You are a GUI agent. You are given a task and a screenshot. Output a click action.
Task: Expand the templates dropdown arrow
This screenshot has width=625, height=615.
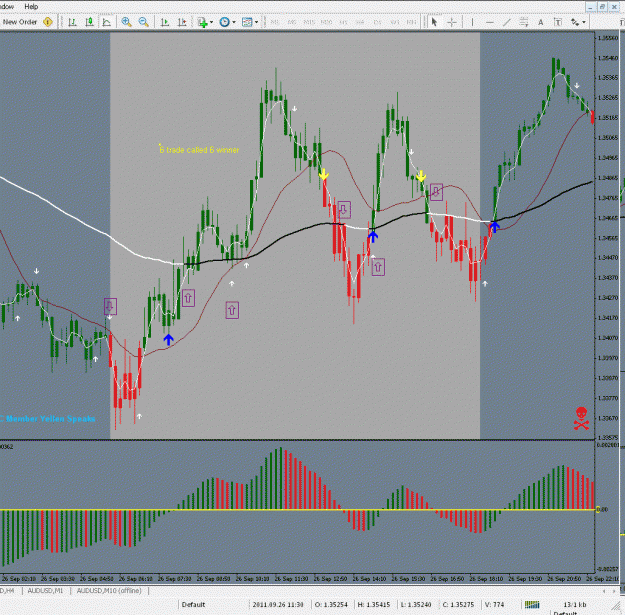(x=256, y=22)
